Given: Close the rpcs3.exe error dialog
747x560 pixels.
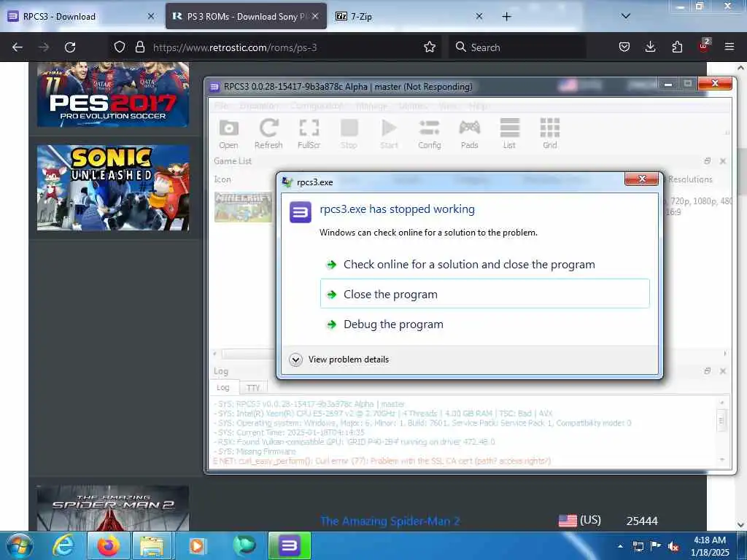Looking at the screenshot, I should (x=641, y=179).
